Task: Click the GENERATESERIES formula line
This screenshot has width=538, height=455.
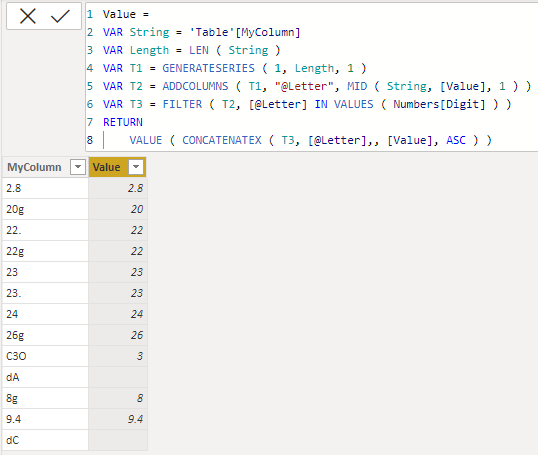Action: click(x=235, y=68)
